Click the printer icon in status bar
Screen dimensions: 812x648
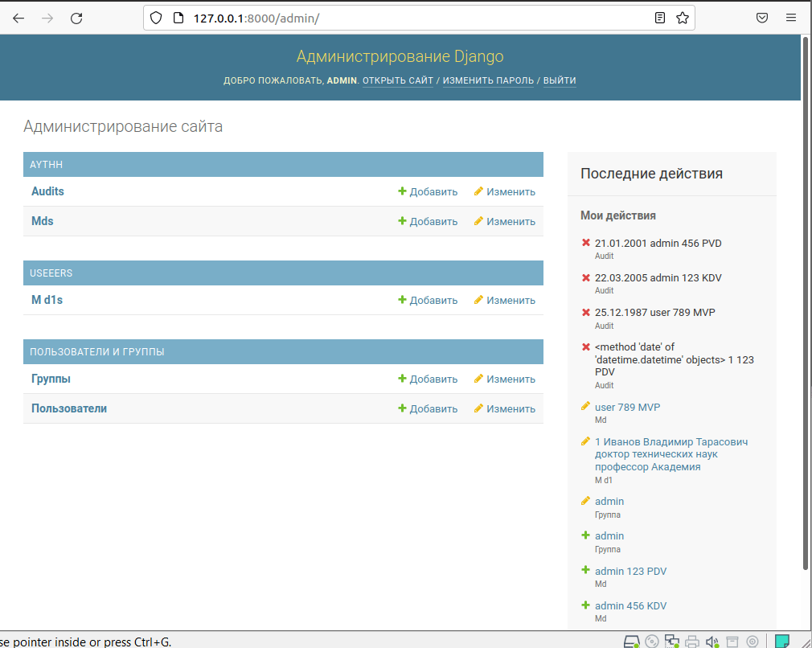click(691, 641)
